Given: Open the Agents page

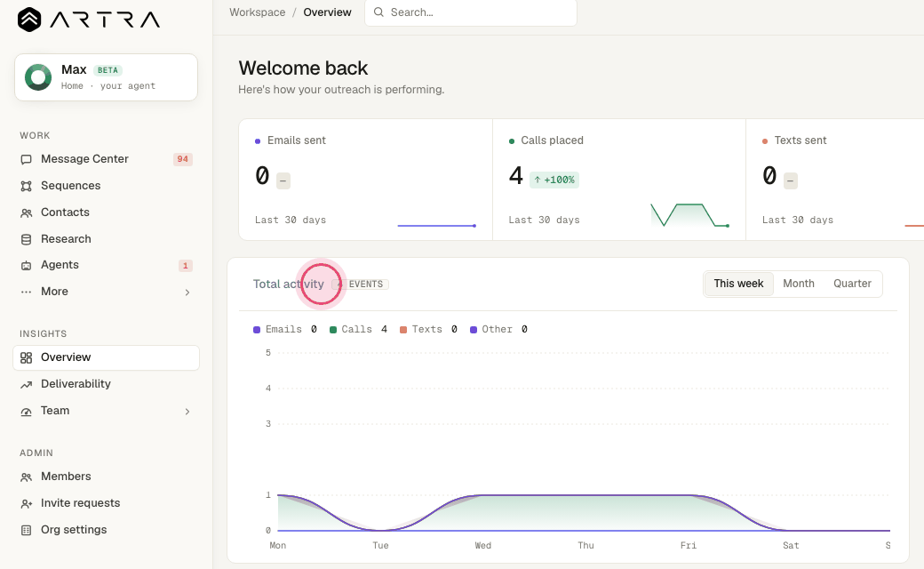Looking at the screenshot, I should [x=106, y=265].
